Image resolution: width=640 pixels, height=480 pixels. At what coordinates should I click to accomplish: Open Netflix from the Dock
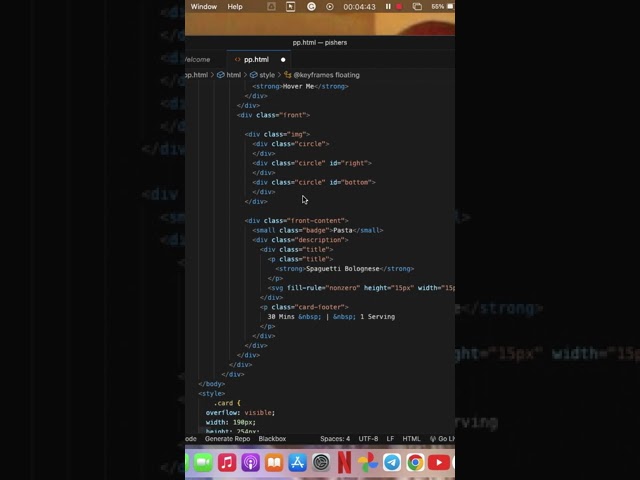click(344, 462)
